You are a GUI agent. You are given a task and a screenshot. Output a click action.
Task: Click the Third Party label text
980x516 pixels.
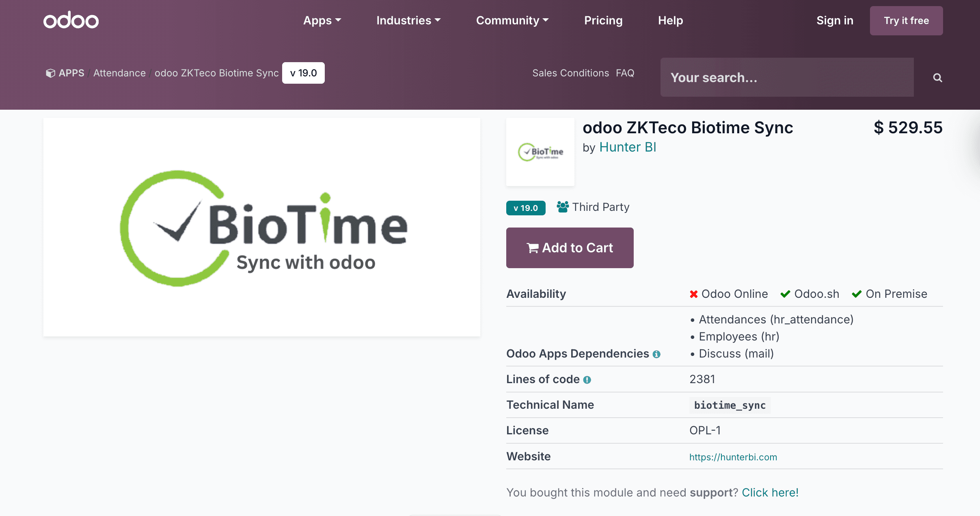tap(601, 207)
